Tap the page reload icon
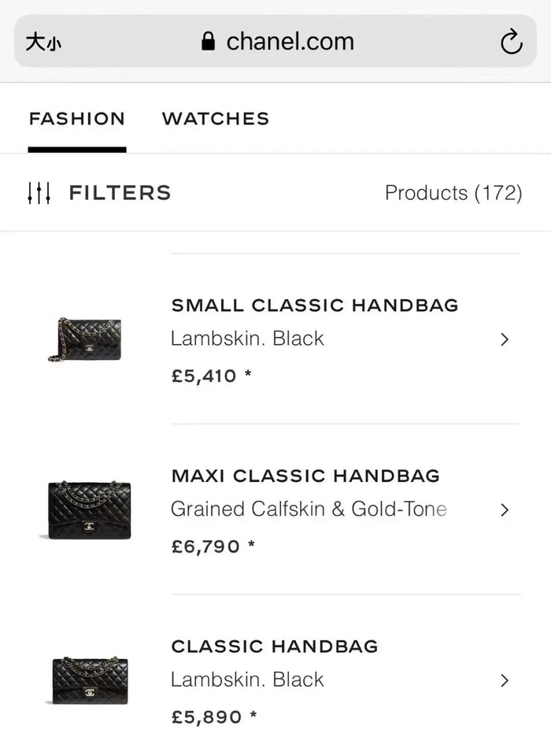 511,42
